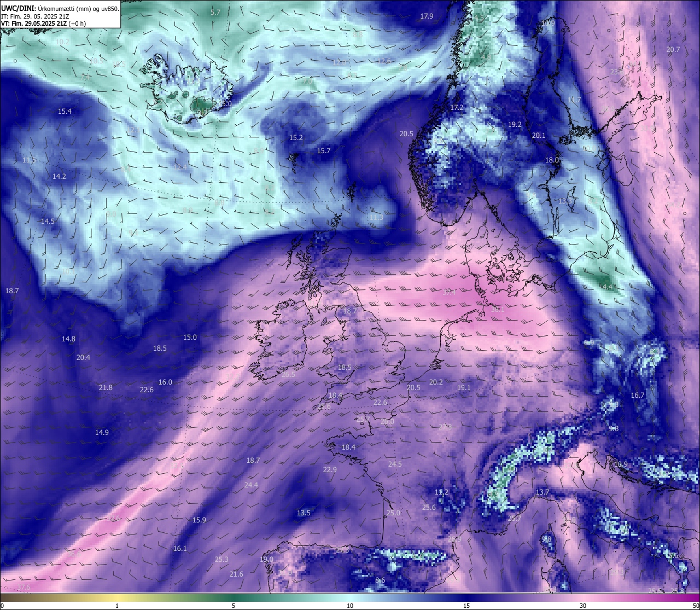This screenshot has height=610, width=700.
Task: Click the 13.7 value over northern Italy
Action: point(542,492)
